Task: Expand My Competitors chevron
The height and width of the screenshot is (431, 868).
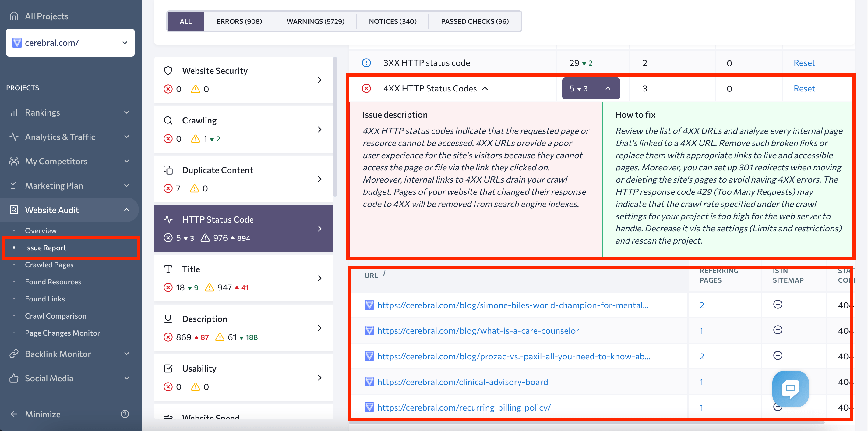Action: click(x=127, y=161)
